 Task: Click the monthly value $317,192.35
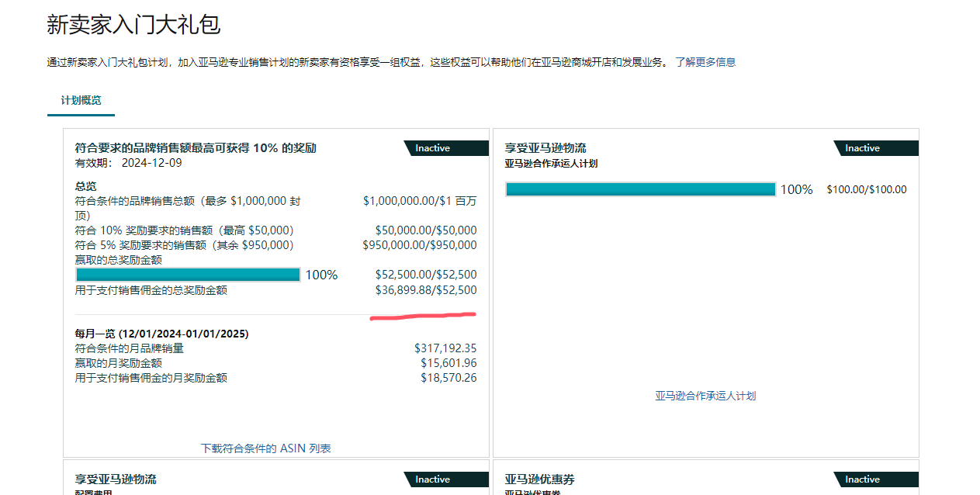[x=445, y=348]
